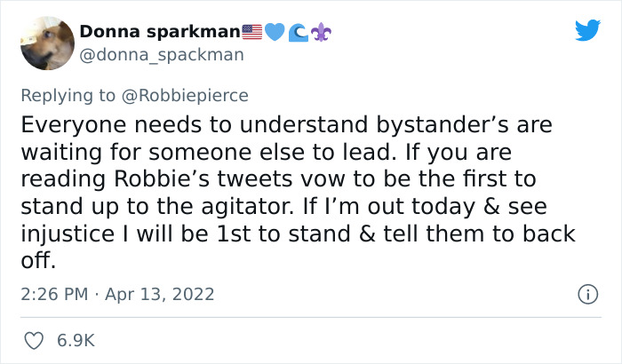
Task: Open the tweet info icon
Action: 586,293
